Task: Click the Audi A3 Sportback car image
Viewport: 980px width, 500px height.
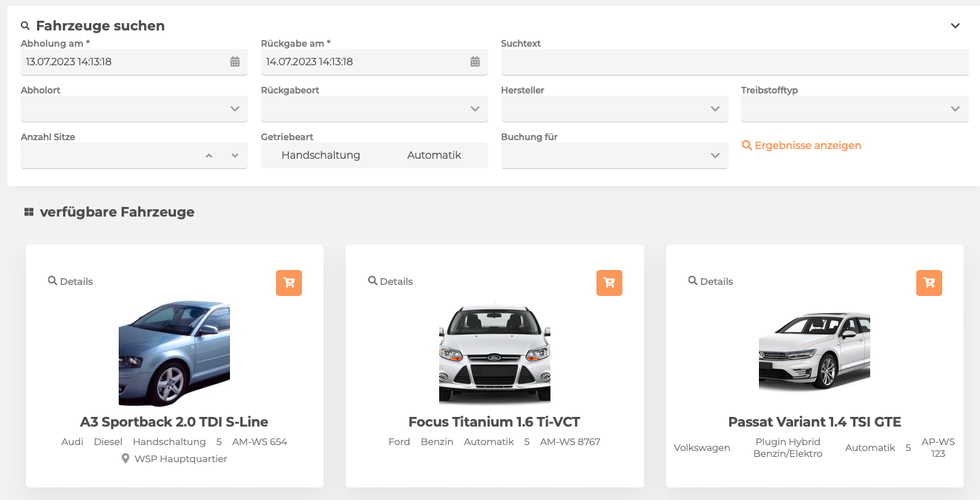Action: click(x=174, y=354)
